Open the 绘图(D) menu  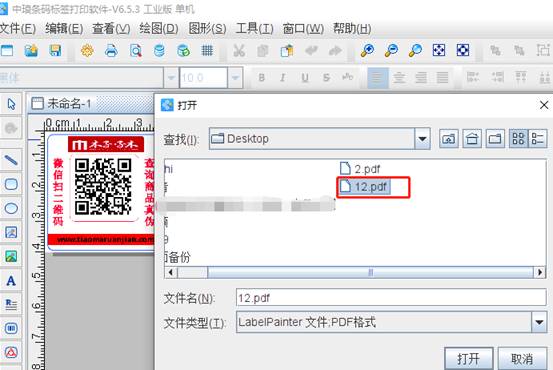pos(159,29)
